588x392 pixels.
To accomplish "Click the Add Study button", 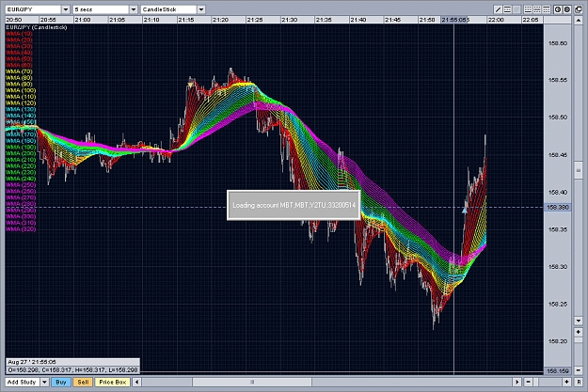I will click(22, 382).
